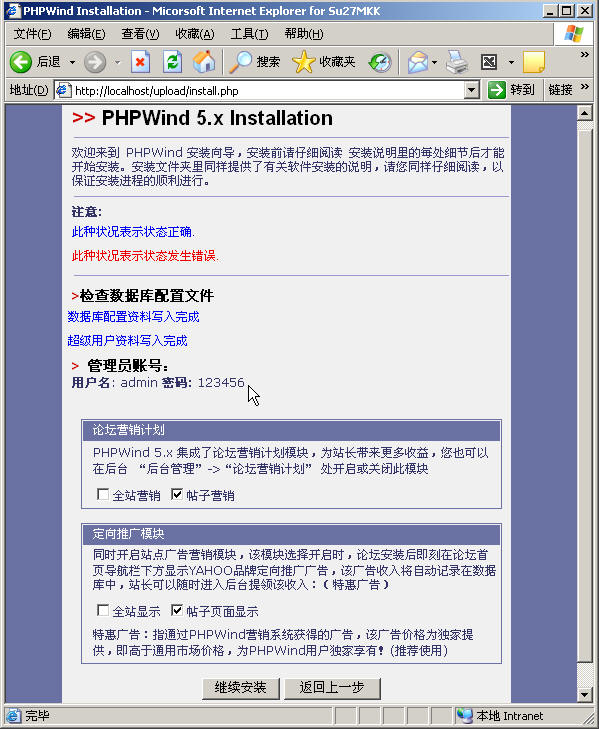
Task: Expand the address bar dropdown arrow
Action: [472, 90]
